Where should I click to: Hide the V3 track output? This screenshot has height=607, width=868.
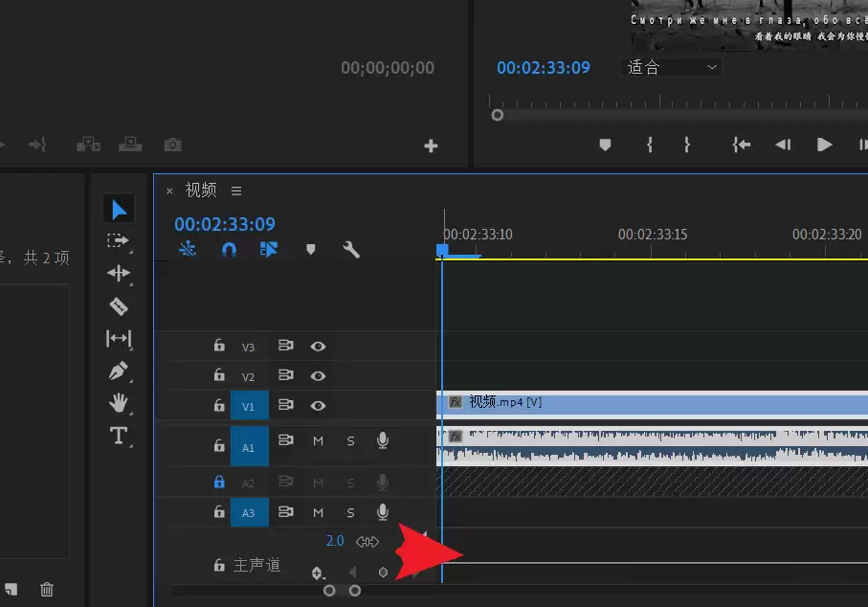point(318,347)
